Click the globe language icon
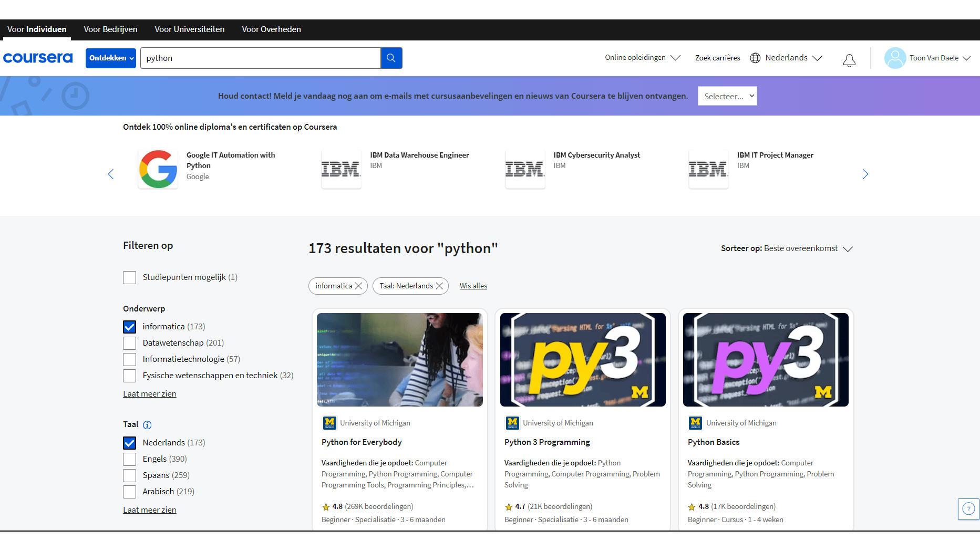The image size is (980, 551). click(755, 58)
